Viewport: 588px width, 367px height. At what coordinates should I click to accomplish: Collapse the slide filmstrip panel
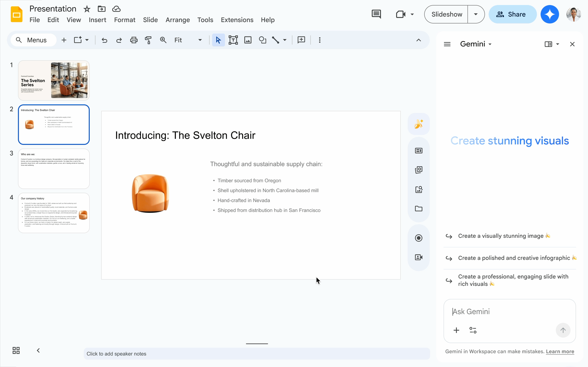coord(38,350)
